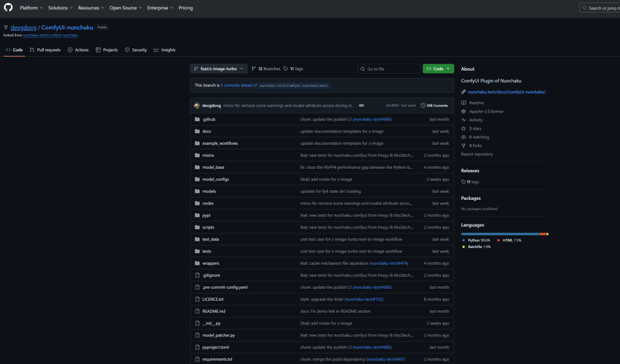Screen dimensions: 620x364
Task: Expand the Enterprise menu
Action: (160, 7)
